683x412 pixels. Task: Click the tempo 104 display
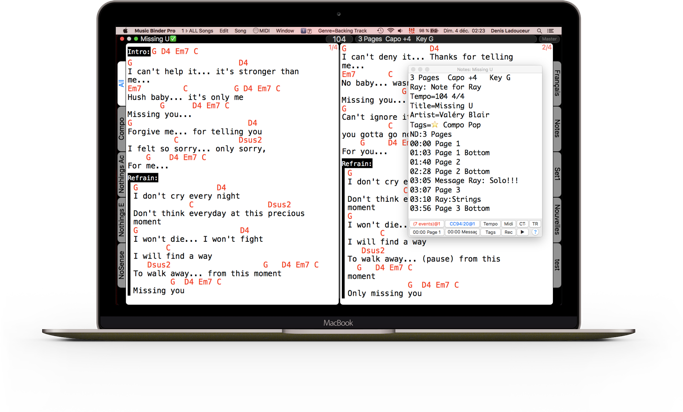(x=339, y=39)
